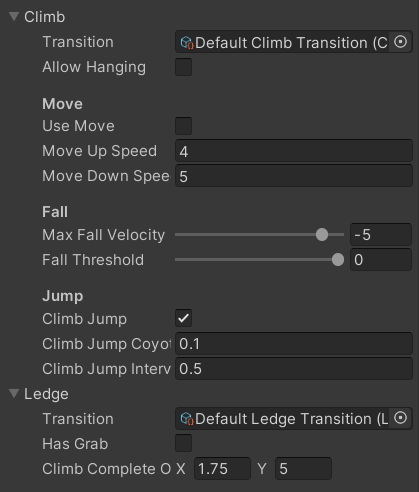Select the Move Up Speed field

pos(294,151)
